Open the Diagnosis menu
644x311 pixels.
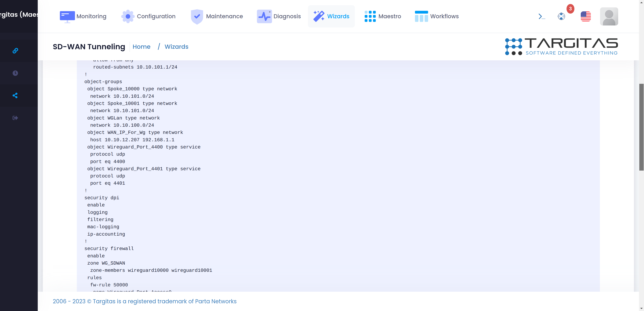[x=279, y=16]
